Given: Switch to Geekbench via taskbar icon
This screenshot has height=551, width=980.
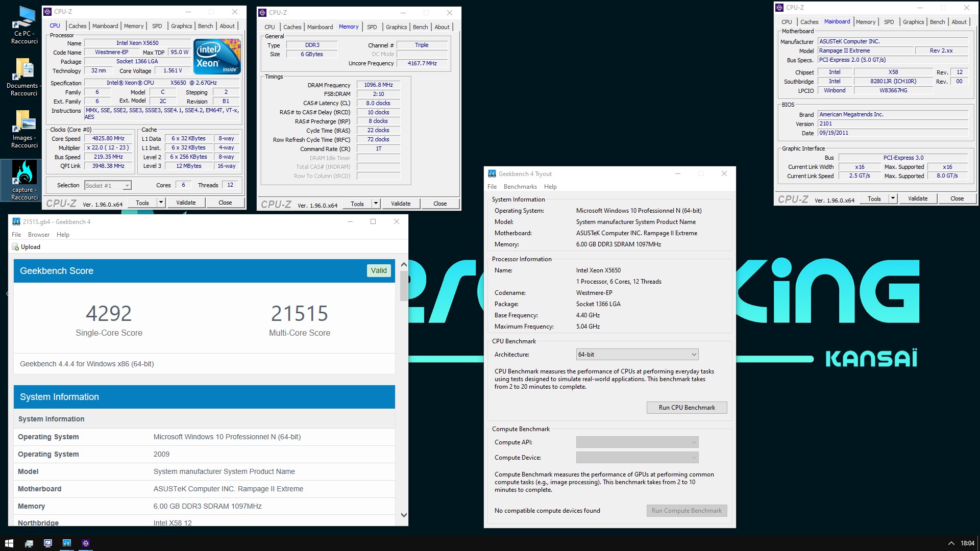Looking at the screenshot, I should click(67, 543).
